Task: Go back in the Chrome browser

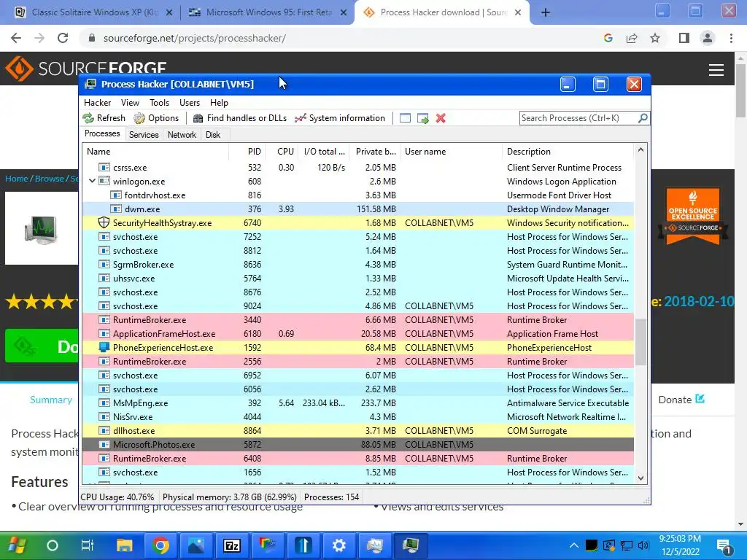Action: pyautogui.click(x=16, y=38)
